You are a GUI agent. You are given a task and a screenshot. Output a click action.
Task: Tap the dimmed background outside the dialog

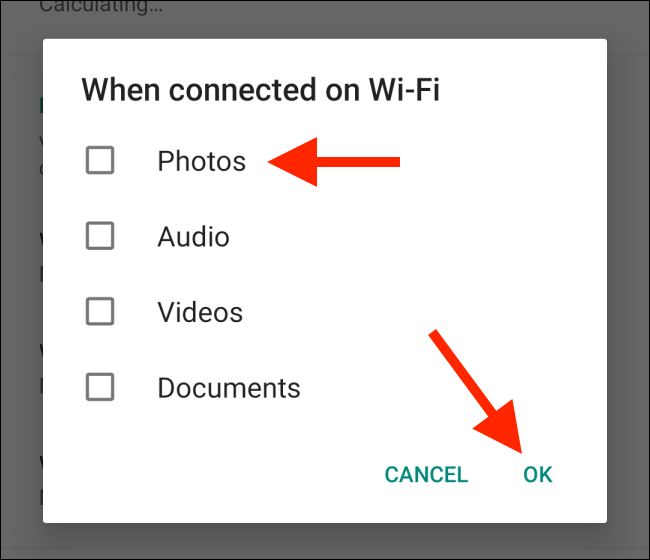pos(325,541)
